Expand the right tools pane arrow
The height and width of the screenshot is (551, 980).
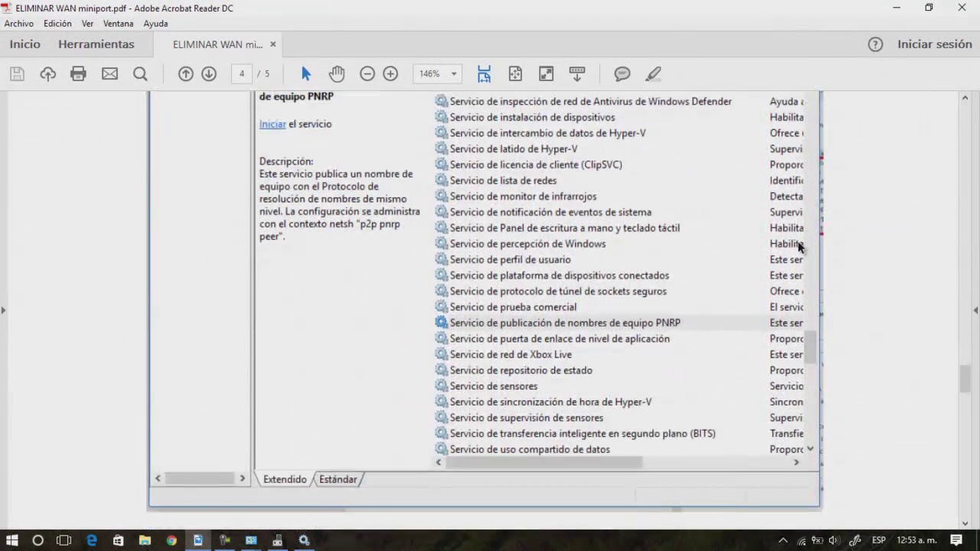(975, 310)
